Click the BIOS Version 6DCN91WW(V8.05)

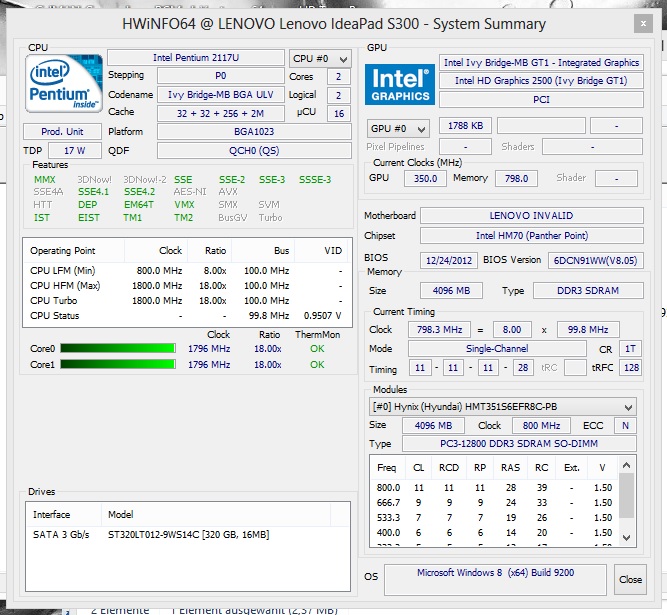click(x=596, y=260)
